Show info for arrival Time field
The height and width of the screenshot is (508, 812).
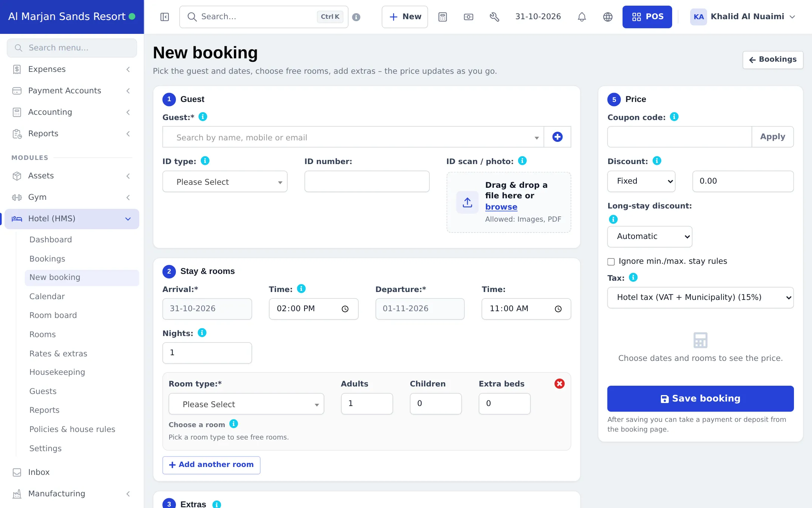(x=301, y=289)
